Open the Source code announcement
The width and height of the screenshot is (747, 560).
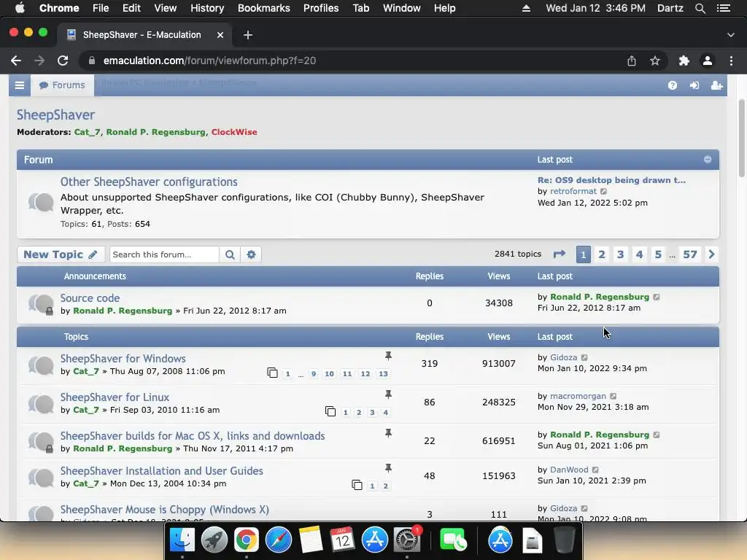point(90,298)
